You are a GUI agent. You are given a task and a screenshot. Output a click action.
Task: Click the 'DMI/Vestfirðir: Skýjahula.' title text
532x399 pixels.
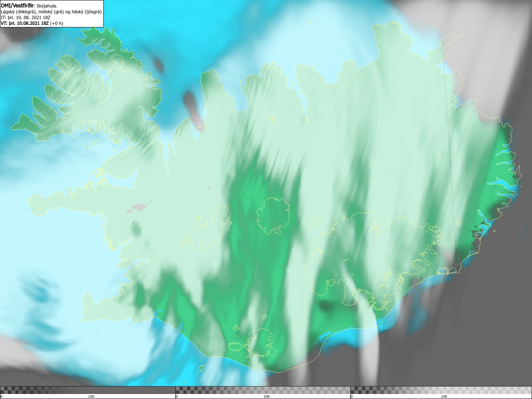coord(29,5)
